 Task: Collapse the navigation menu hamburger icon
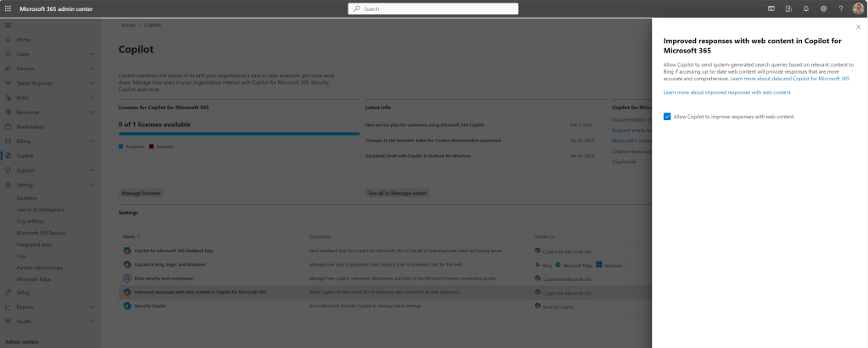[x=8, y=25]
